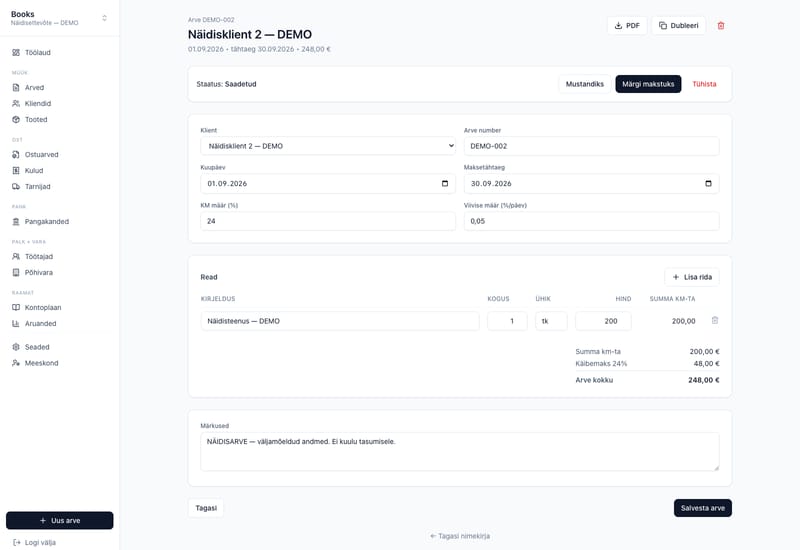Click the Arved invoice icon in the sidebar
Viewport: 800px width, 550px height.
click(16, 88)
